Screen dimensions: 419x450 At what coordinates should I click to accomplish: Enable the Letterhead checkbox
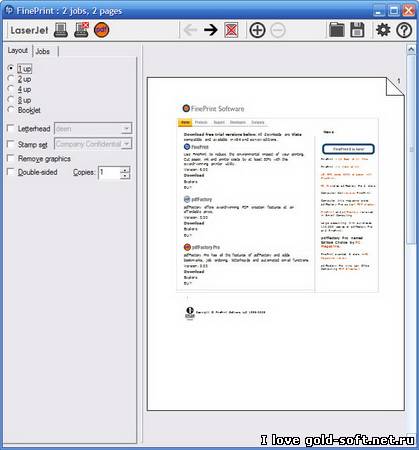[x=11, y=128]
